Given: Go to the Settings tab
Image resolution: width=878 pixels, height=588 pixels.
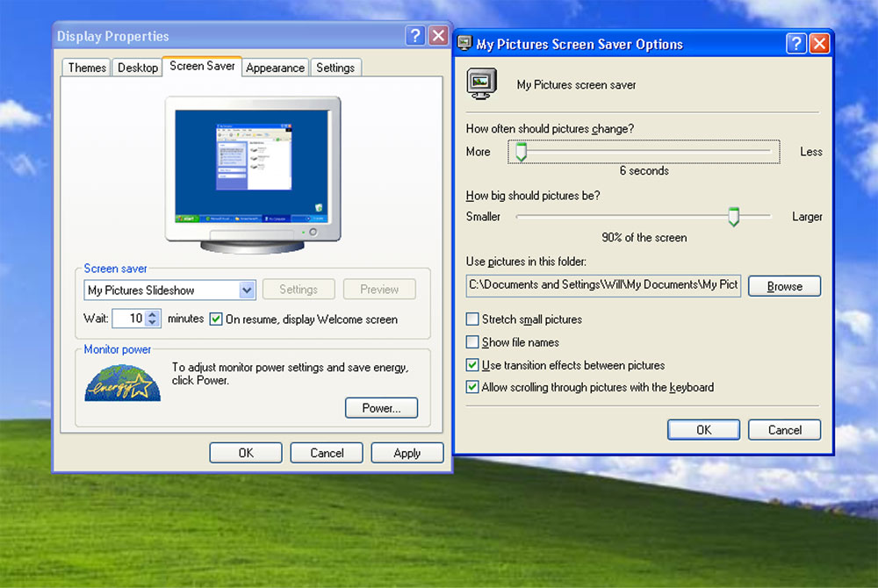Looking at the screenshot, I should 335,68.
